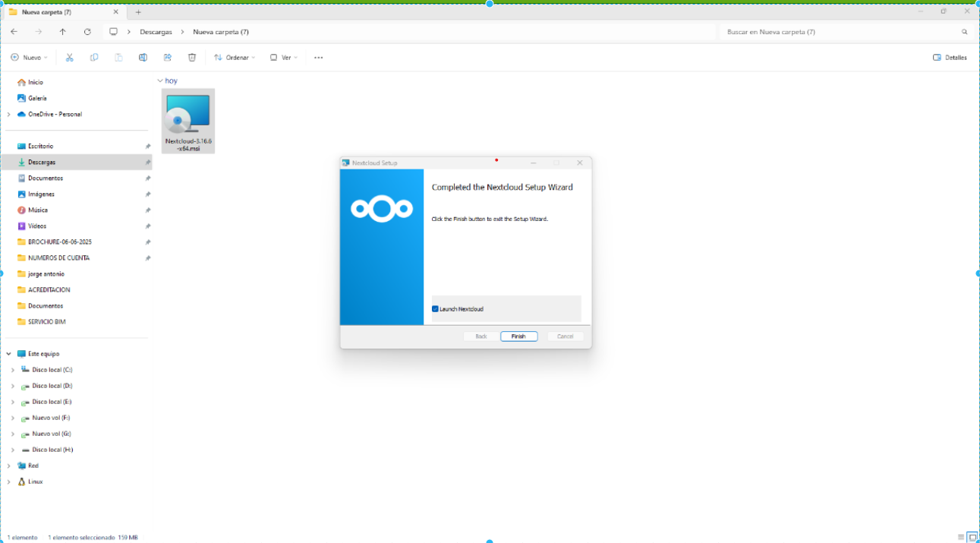Viewport: 980px width, 543px height.
Task: Uncheck the Launch Nextcloud checkbox
Action: (435, 309)
